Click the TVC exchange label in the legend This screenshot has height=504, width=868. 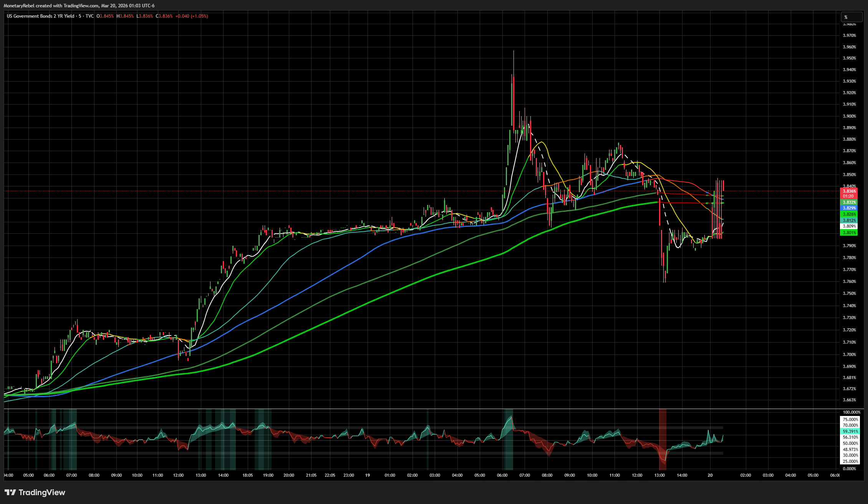(x=89, y=16)
